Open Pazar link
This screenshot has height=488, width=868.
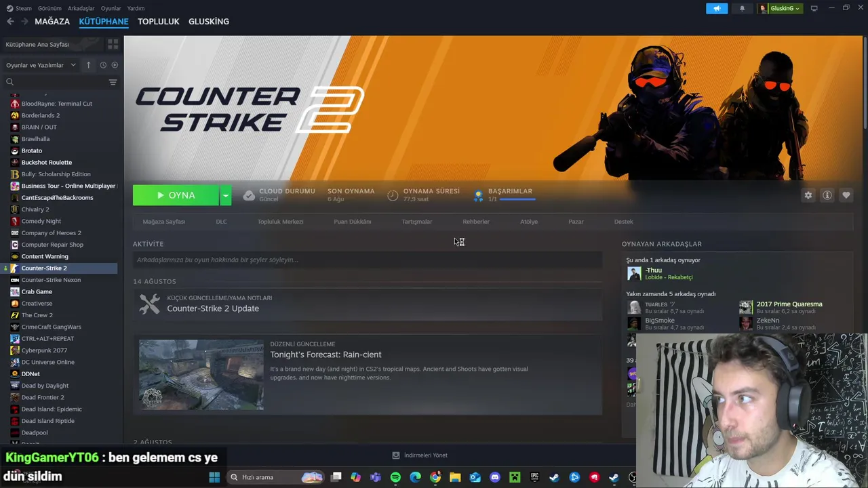(576, 222)
